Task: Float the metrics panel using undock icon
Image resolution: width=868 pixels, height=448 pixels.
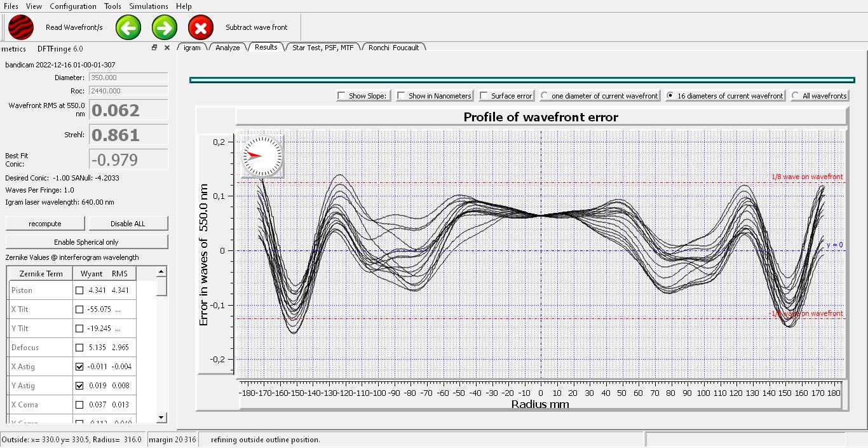Action: 154,48
